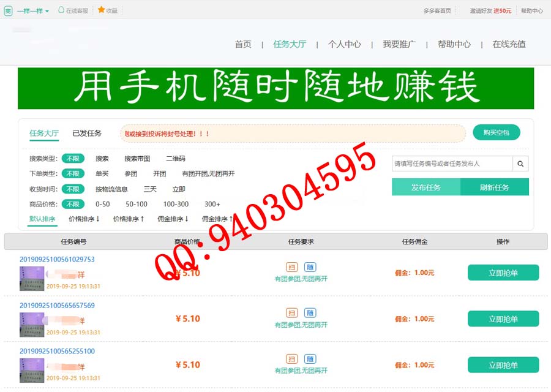Open the 一样一样 account dropdown
Screen dimensions: 551x392
point(33,11)
